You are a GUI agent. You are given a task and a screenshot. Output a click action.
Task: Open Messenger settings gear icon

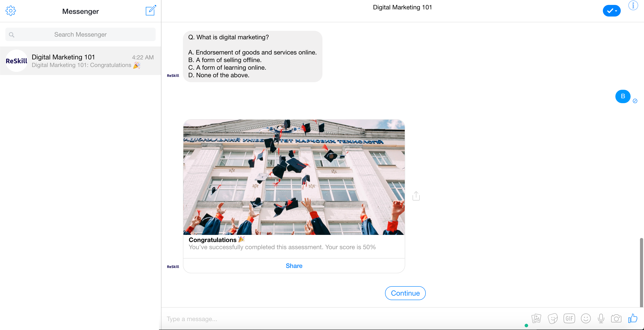click(11, 11)
